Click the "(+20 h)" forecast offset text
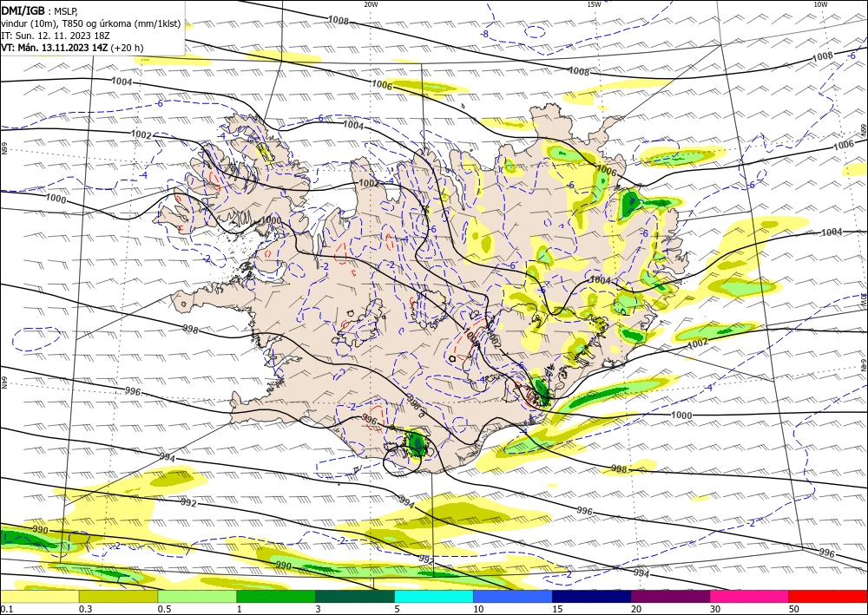The height and width of the screenshot is (615, 868). click(x=127, y=48)
